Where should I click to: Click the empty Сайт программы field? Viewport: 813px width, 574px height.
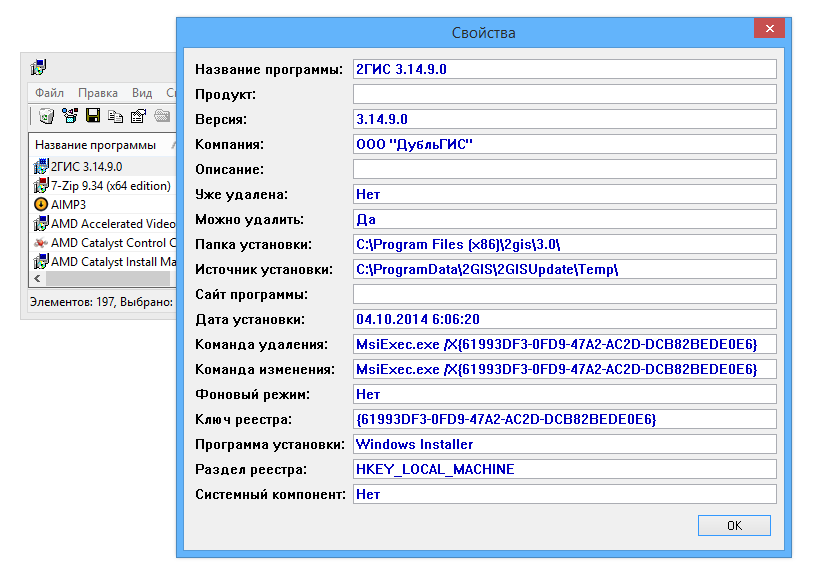point(565,294)
